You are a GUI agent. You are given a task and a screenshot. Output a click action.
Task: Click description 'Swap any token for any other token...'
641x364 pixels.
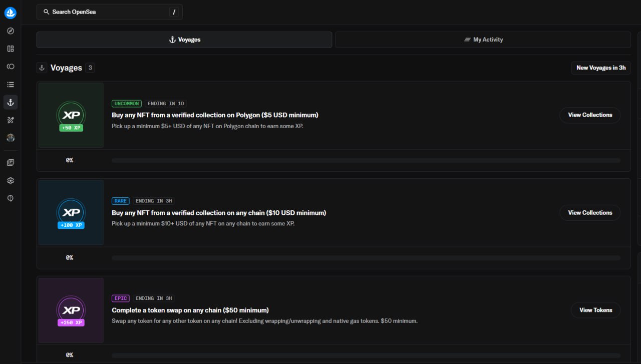point(264,321)
